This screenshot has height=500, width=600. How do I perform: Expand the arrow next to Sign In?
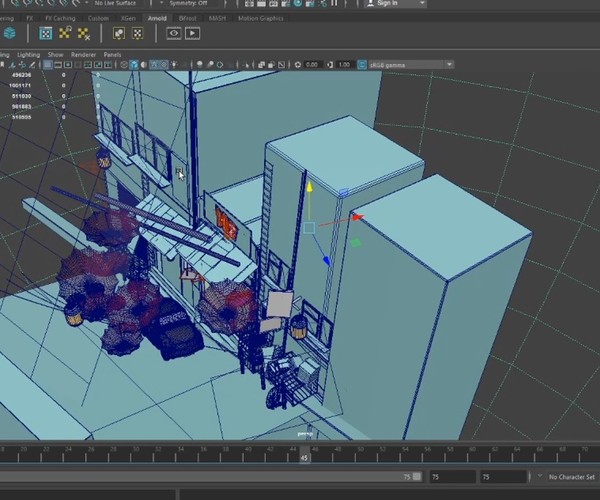click(422, 3)
